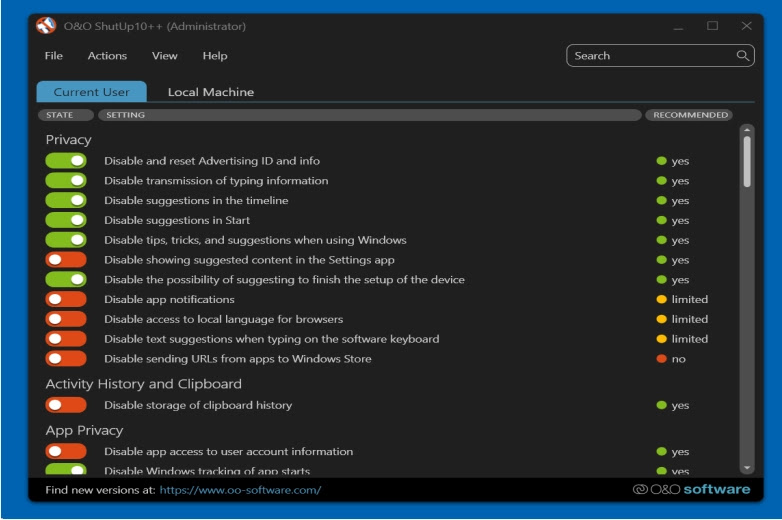
Task: Click the scrollbar down arrow
Action: pos(747,468)
